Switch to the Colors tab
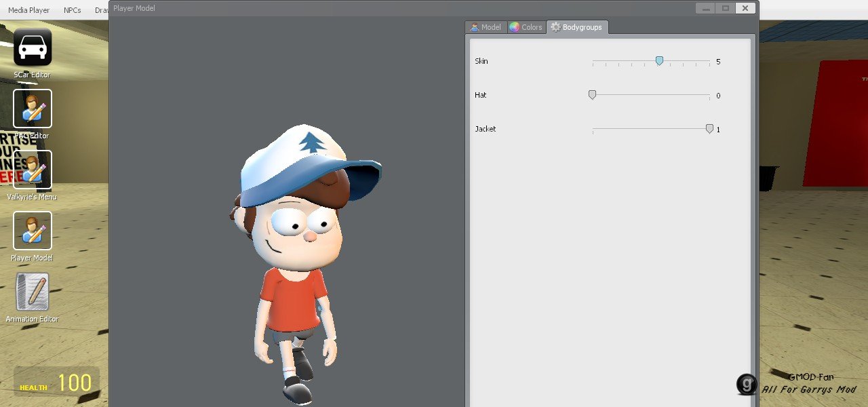 point(526,27)
